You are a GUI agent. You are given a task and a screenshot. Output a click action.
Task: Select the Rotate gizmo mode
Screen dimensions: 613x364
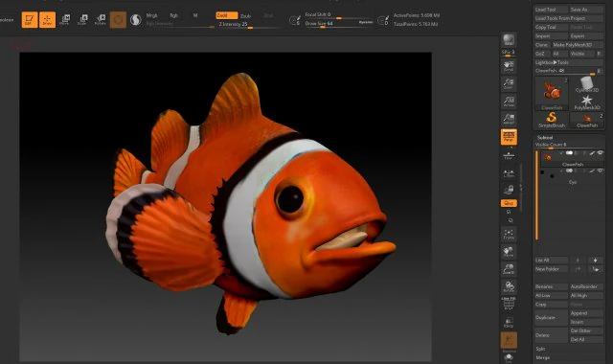pyautogui.click(x=100, y=19)
